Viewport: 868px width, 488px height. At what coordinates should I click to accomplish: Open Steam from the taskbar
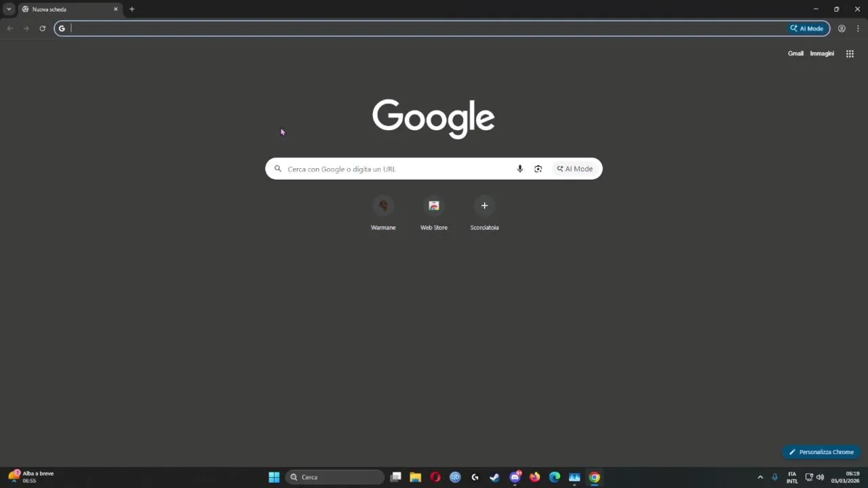click(495, 477)
